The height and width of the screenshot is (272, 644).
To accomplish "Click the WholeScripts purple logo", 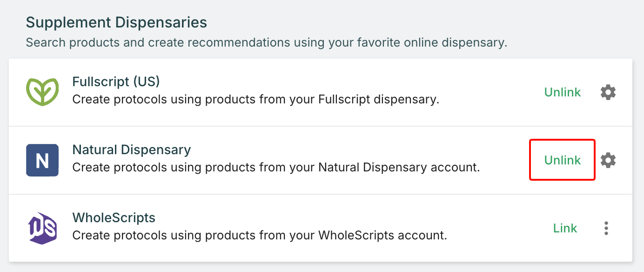I will [42, 228].
